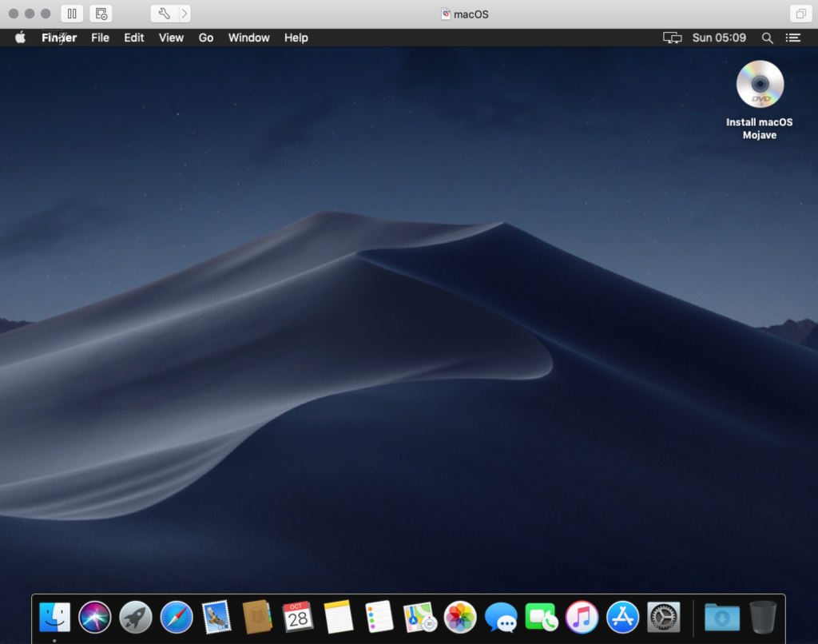Open the Photos app in dock

(460, 617)
